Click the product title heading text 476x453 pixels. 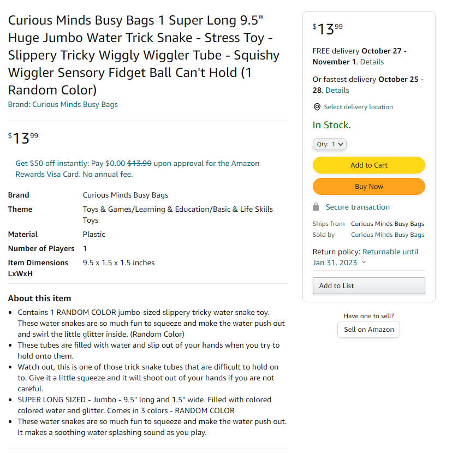(x=144, y=55)
